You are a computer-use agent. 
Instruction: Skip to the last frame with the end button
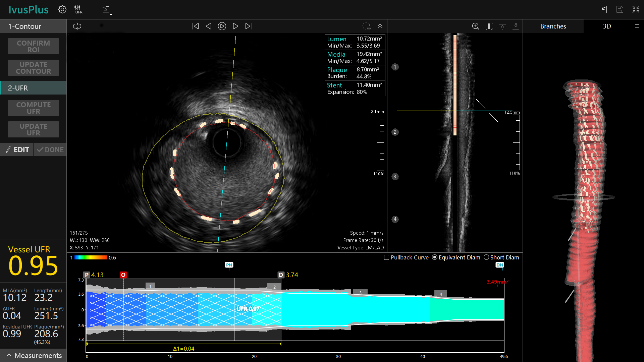(x=249, y=26)
